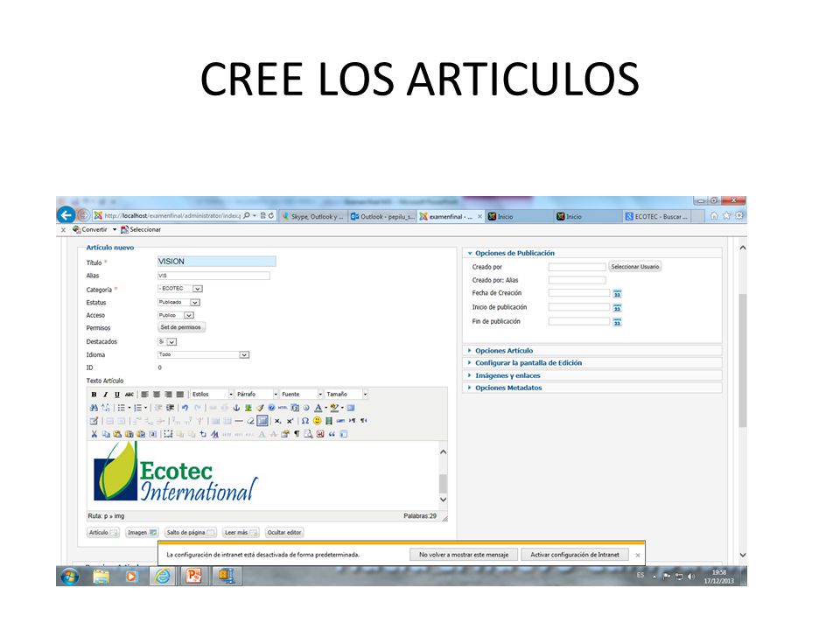Insert special character omega symbol
The height and width of the screenshot is (630, 840).
304,421
